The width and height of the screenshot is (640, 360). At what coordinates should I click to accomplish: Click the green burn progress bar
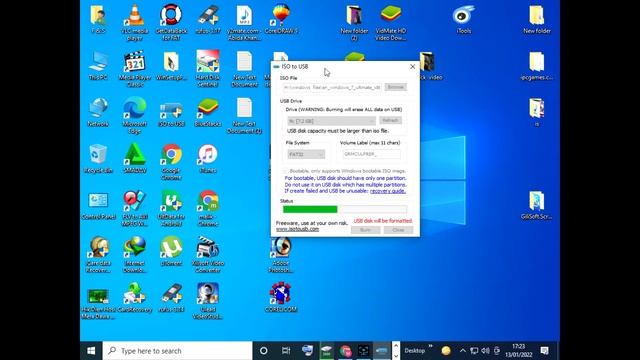click(345, 209)
